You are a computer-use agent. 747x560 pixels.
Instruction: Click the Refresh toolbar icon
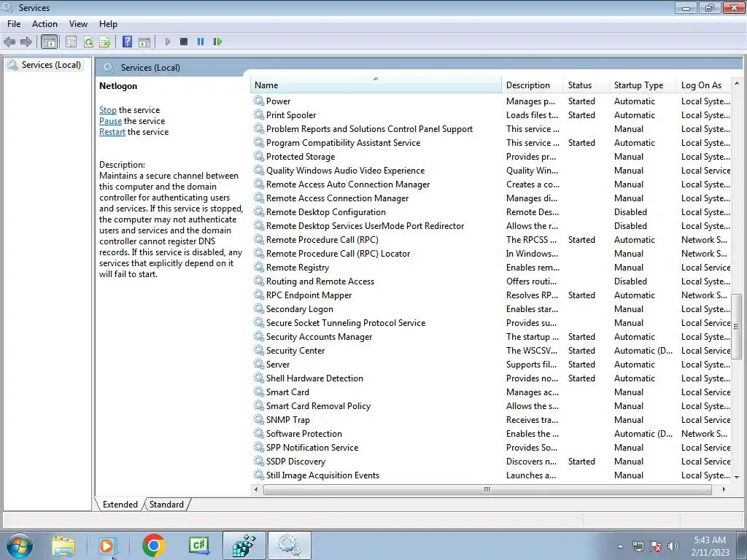[88, 42]
